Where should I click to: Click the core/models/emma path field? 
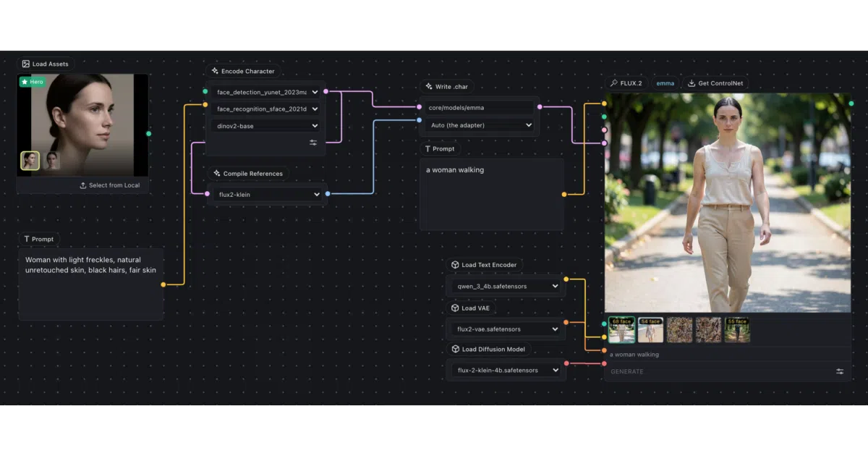[x=479, y=107]
